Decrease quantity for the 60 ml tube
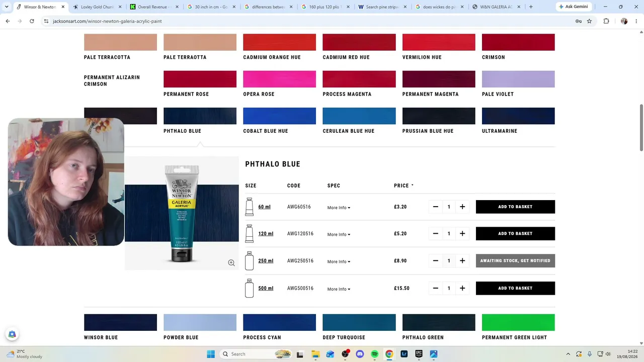This screenshot has height=362, width=644. [x=436, y=207]
